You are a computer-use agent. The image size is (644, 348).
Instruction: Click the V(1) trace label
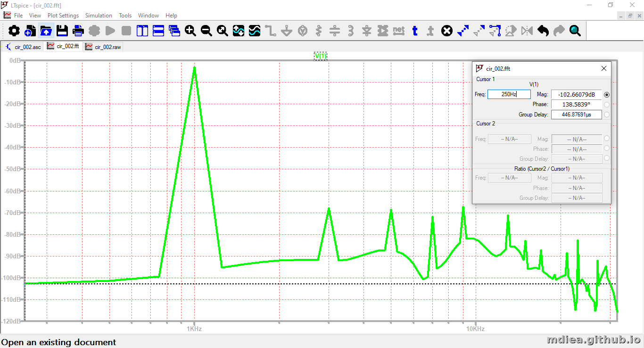(321, 56)
